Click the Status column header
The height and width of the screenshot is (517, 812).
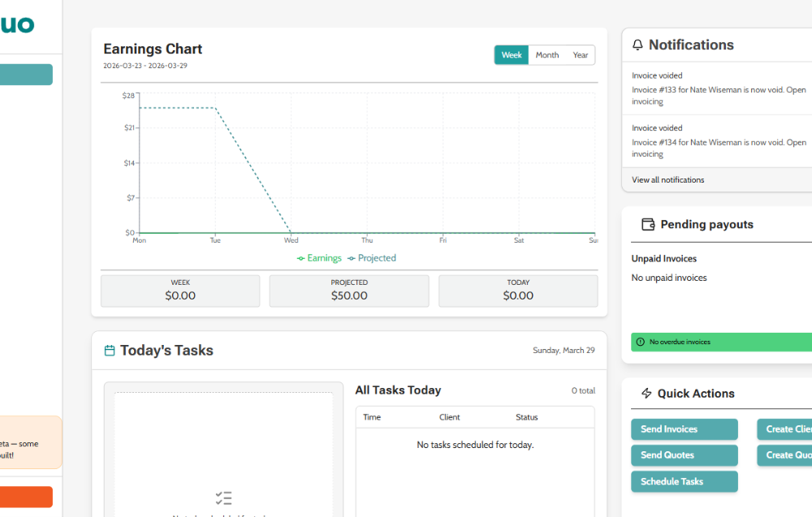(x=527, y=417)
